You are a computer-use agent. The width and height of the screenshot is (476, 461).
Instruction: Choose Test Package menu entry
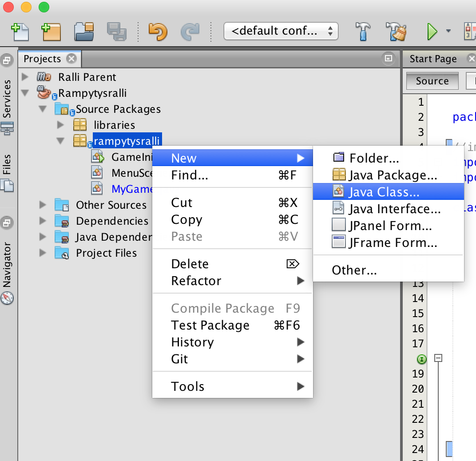point(233,325)
